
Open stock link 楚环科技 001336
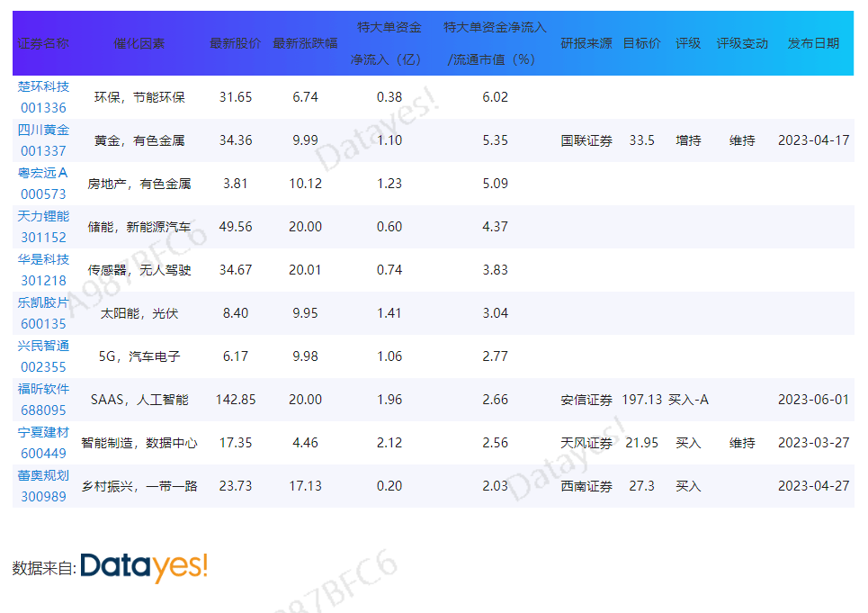click(x=43, y=97)
